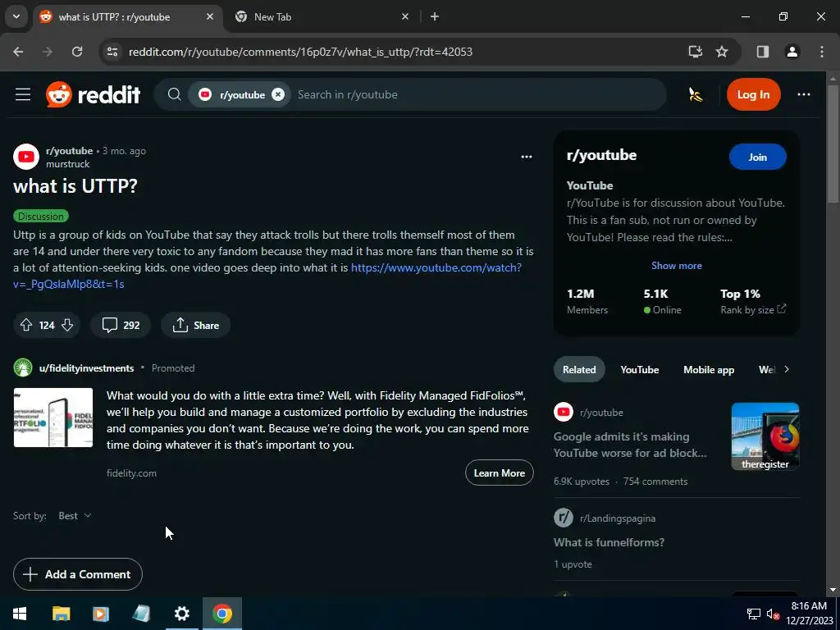Open What is funnelforms? related post
The width and height of the screenshot is (840, 630).
pos(609,542)
